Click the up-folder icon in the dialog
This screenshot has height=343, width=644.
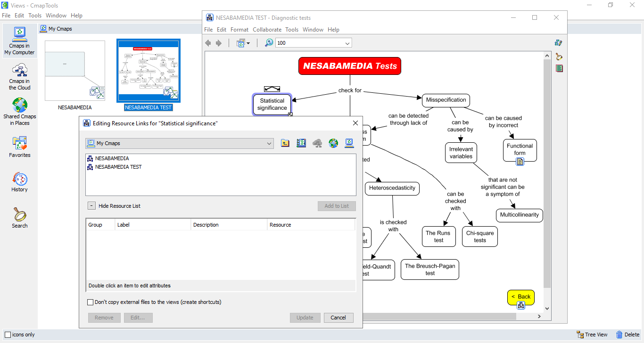click(285, 143)
